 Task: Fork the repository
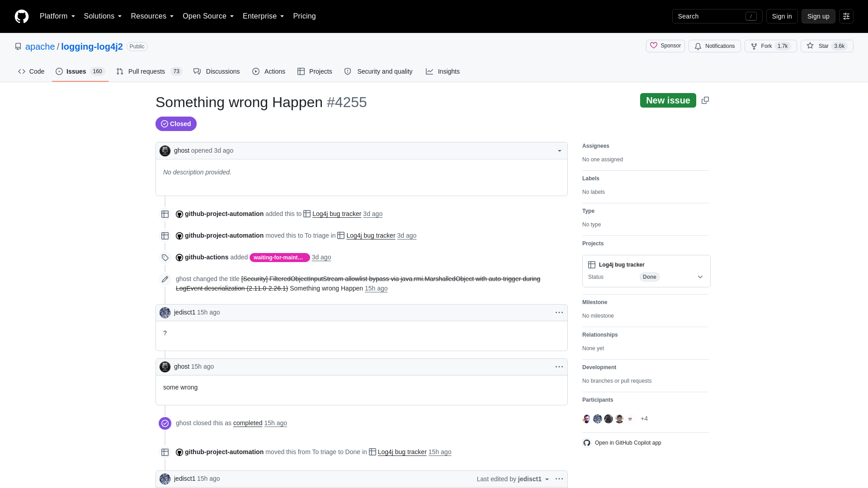coord(771,46)
